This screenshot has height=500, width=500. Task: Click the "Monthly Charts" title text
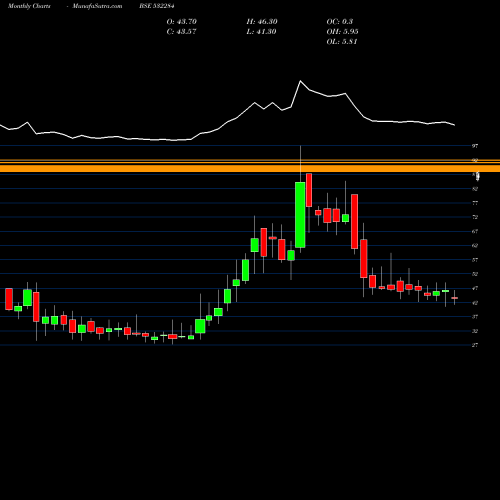click(29, 6)
